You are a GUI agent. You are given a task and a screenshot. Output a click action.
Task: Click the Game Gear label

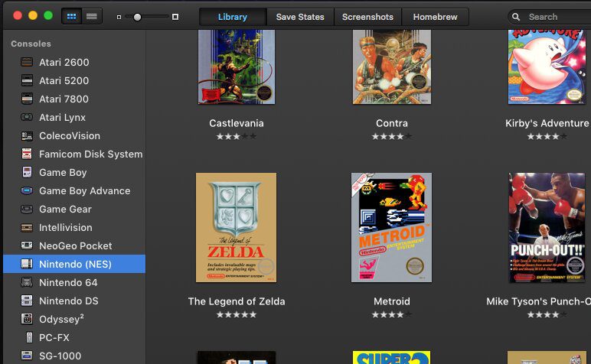tap(66, 210)
